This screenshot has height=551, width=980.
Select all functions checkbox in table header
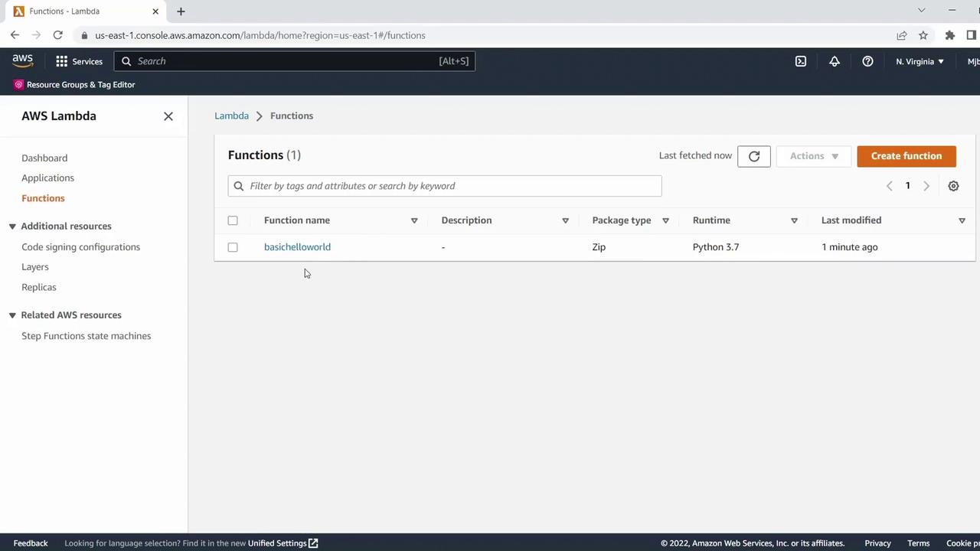(x=233, y=220)
